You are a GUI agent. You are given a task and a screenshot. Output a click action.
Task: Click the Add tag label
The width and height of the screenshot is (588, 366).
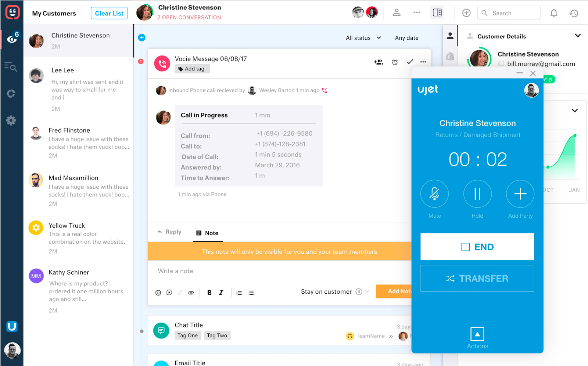pos(192,69)
